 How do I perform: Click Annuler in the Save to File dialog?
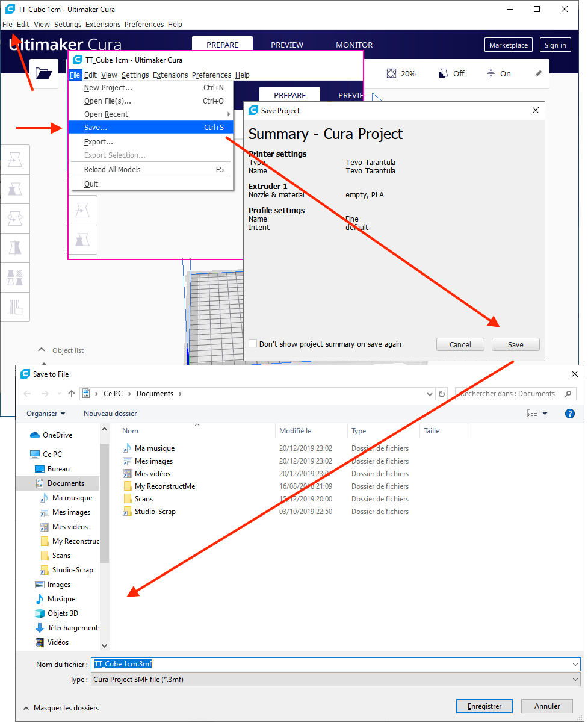point(547,706)
